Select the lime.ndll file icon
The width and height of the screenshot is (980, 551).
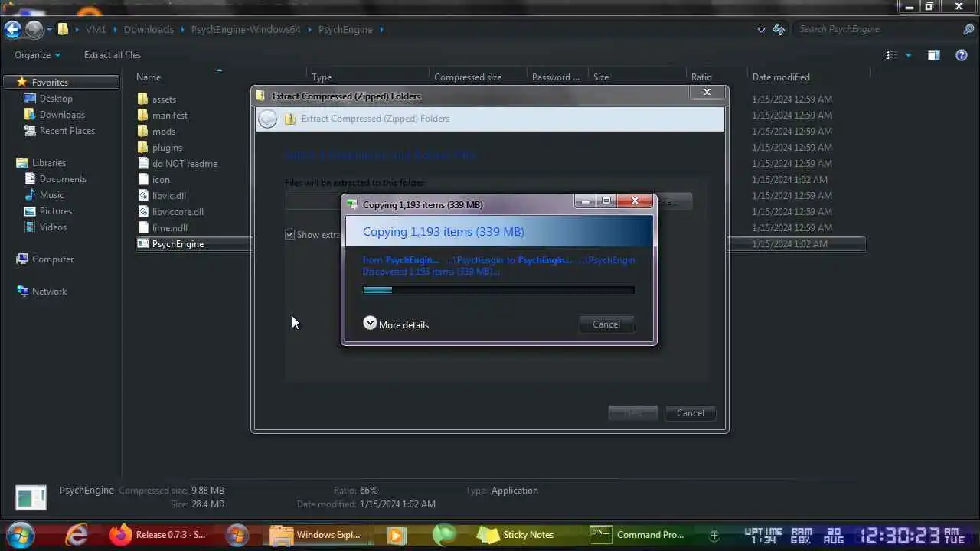coord(143,227)
